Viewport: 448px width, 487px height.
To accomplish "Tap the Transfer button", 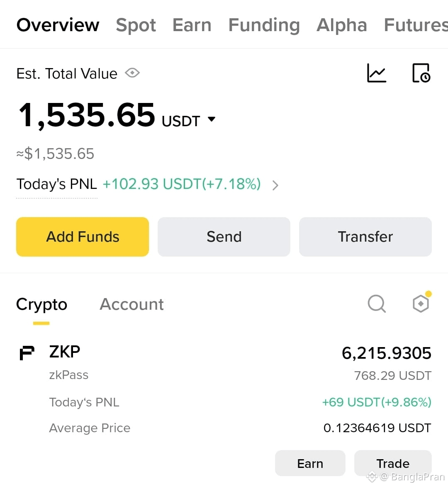I will click(x=365, y=237).
